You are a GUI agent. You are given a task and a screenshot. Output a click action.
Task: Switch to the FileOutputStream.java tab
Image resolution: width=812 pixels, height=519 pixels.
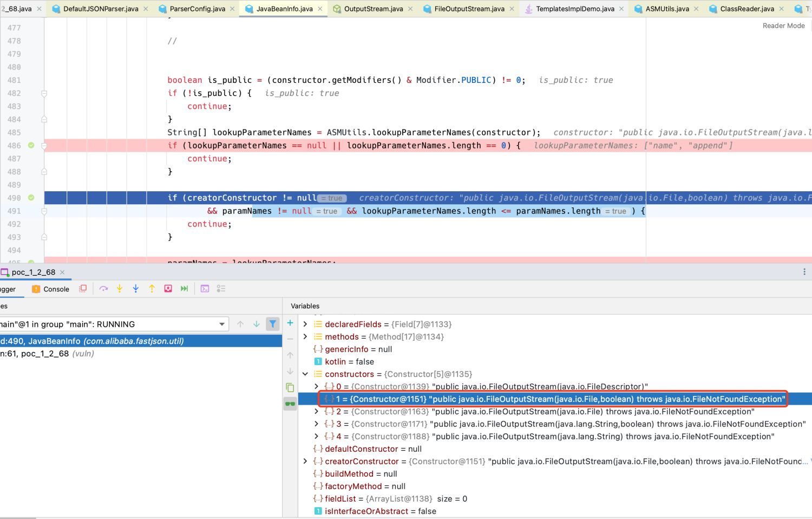[x=469, y=9]
